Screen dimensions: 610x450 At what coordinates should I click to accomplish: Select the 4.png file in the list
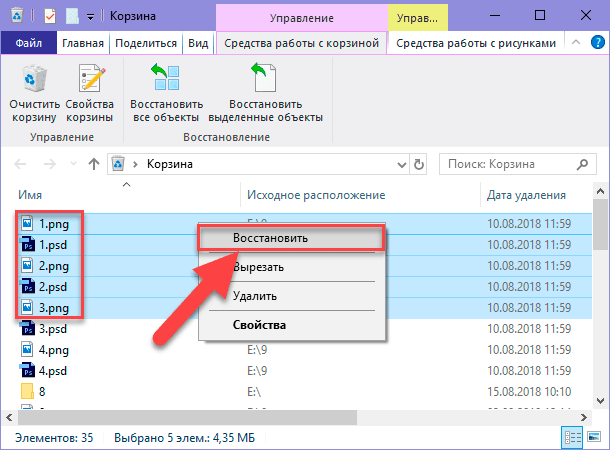click(x=52, y=349)
